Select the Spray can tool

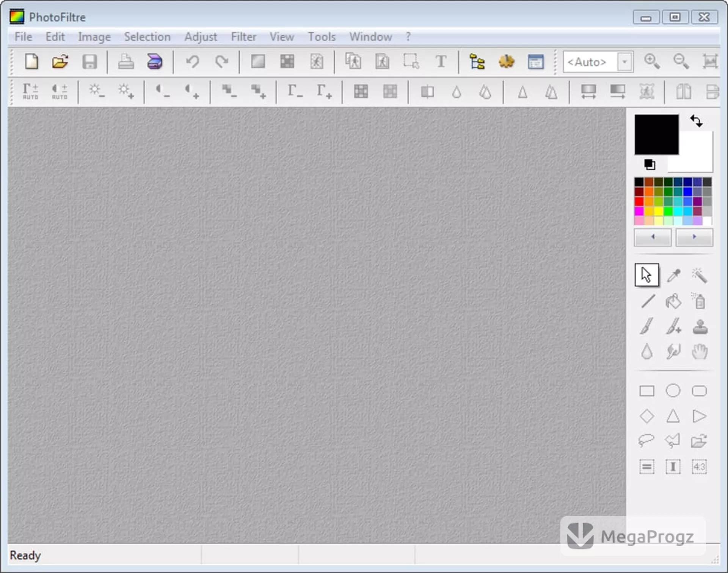click(x=699, y=301)
